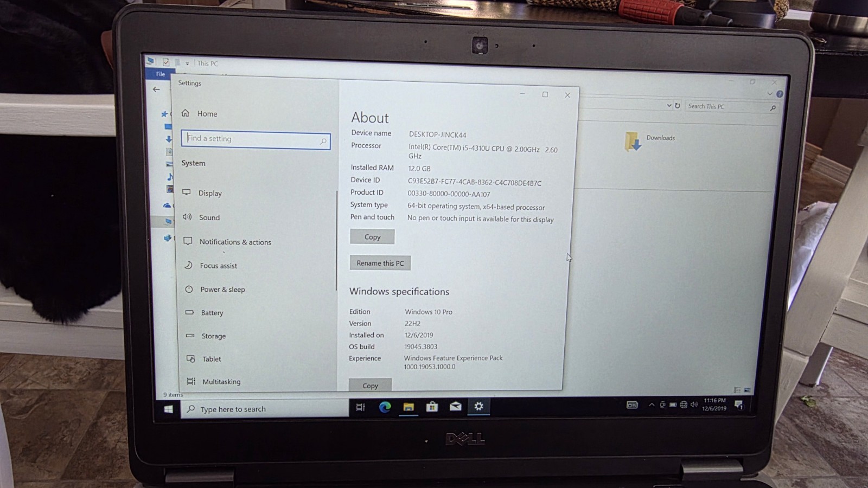Select the Windows 10 Pro edition value
The width and height of the screenshot is (868, 488).
429,312
